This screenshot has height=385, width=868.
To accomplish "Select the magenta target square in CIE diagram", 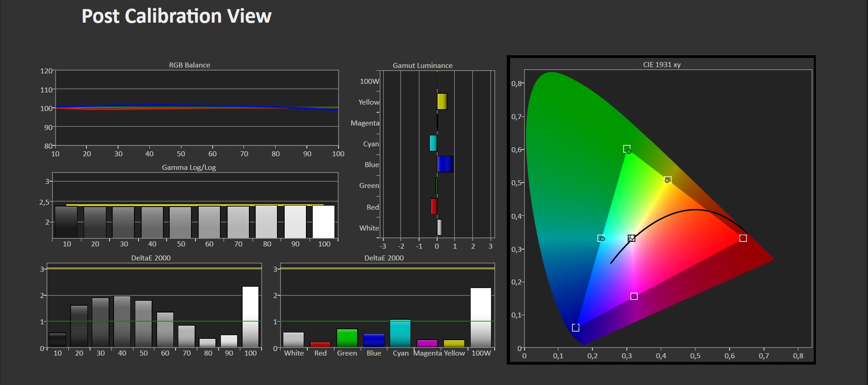I will click(634, 296).
